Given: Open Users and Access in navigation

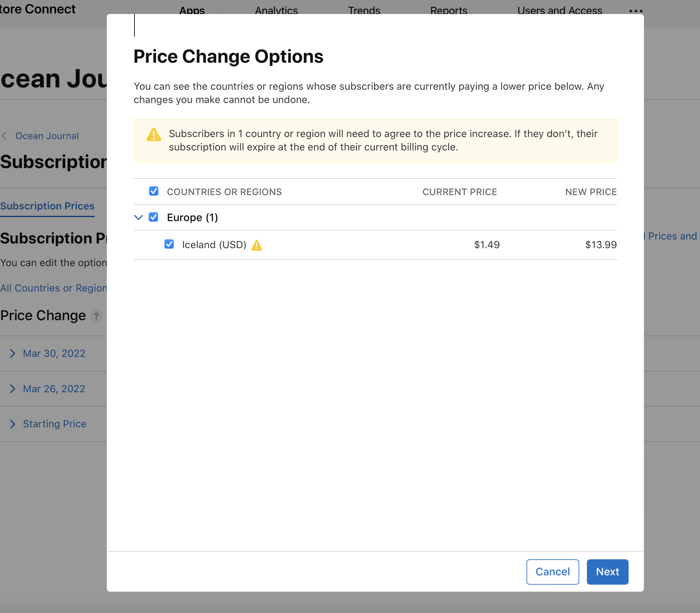Looking at the screenshot, I should (560, 10).
